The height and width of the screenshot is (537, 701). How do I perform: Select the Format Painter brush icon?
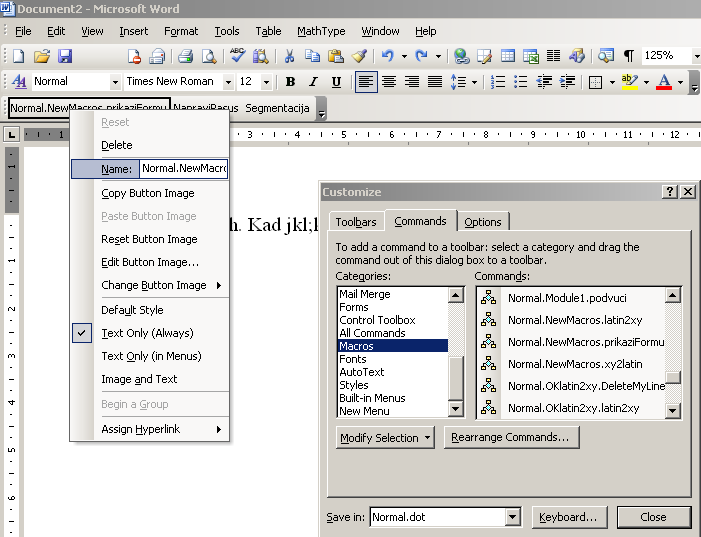[359, 56]
